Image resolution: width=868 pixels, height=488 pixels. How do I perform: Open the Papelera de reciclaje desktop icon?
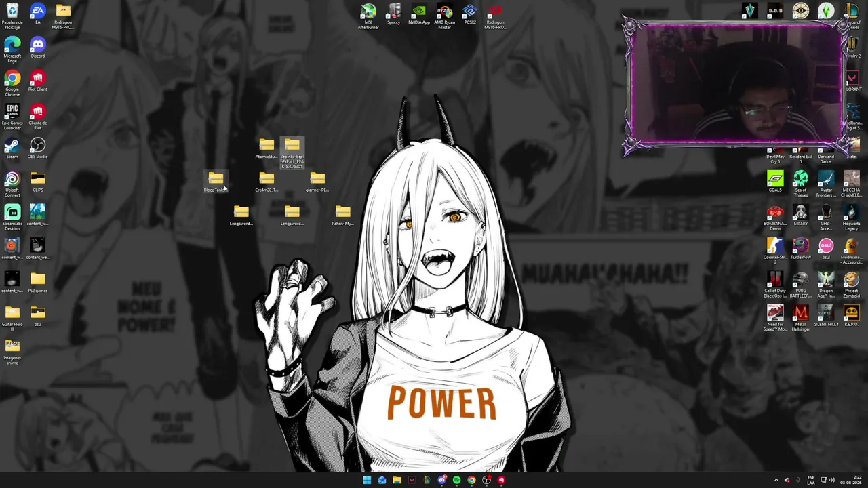pos(12,16)
